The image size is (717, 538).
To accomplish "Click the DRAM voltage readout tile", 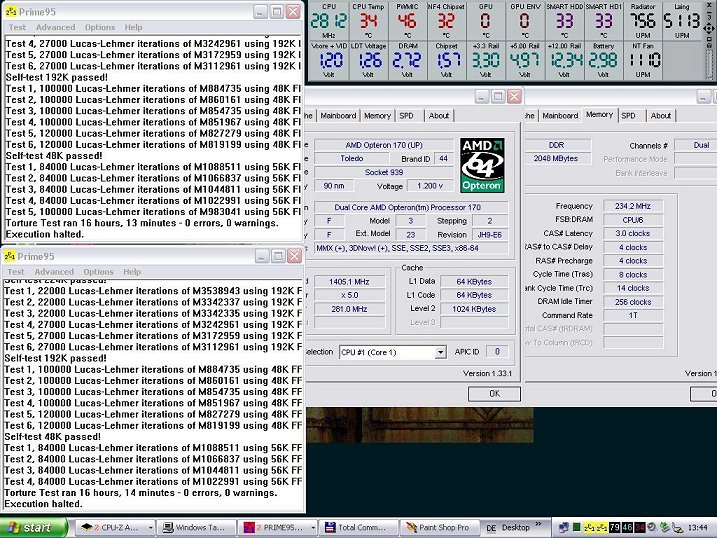I will pos(407,58).
